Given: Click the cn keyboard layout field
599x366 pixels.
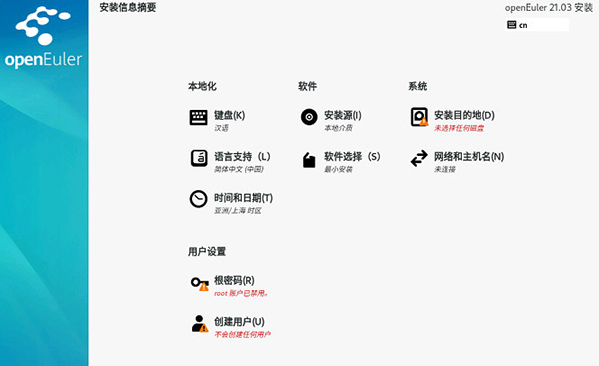Looking at the screenshot, I should pyautogui.click(x=537, y=25).
